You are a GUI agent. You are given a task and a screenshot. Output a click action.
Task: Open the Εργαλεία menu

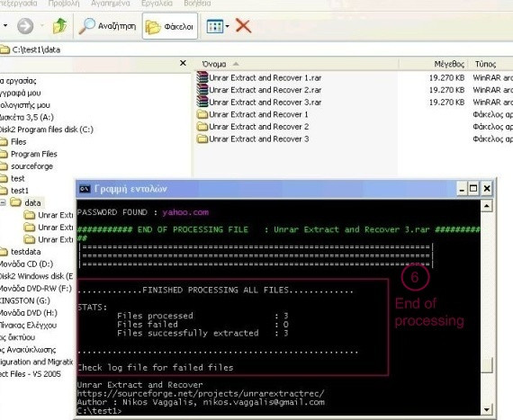point(157,4)
